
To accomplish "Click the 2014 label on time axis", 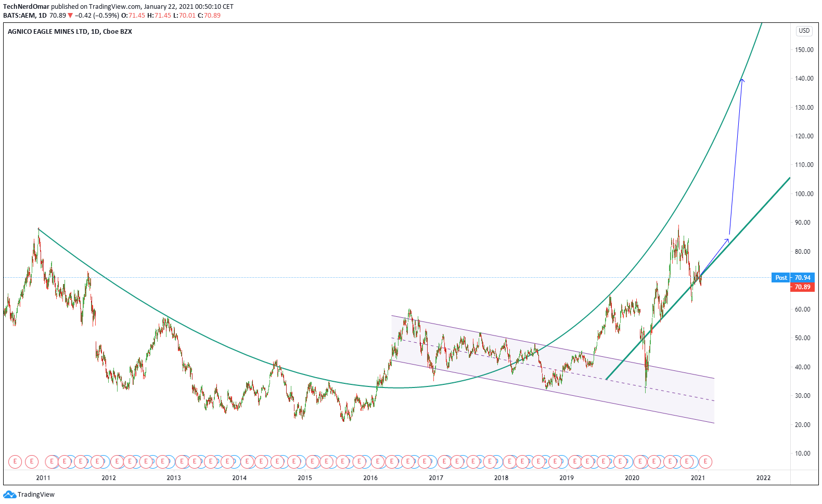I will (239, 478).
